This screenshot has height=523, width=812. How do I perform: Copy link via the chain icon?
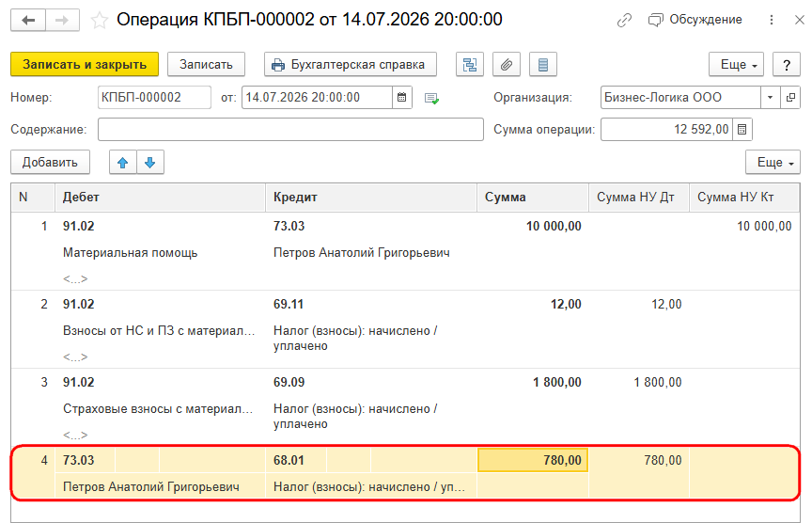(625, 20)
